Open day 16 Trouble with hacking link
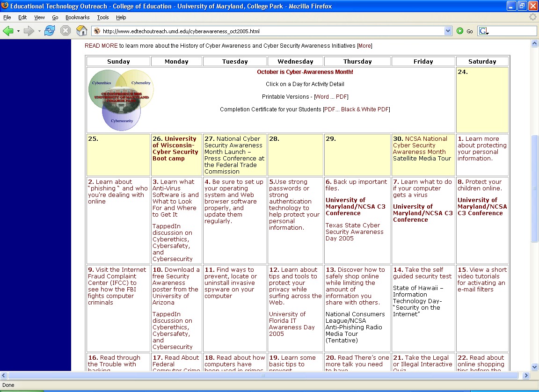 (x=114, y=363)
